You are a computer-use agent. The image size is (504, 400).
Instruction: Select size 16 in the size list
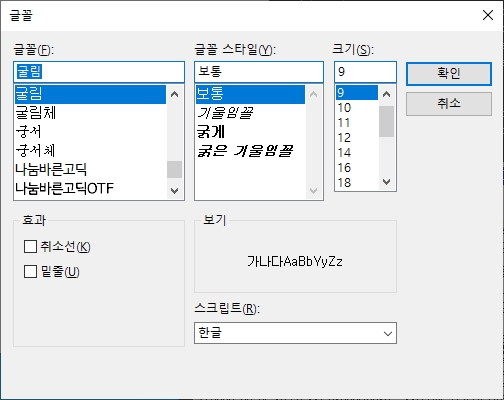pos(357,168)
